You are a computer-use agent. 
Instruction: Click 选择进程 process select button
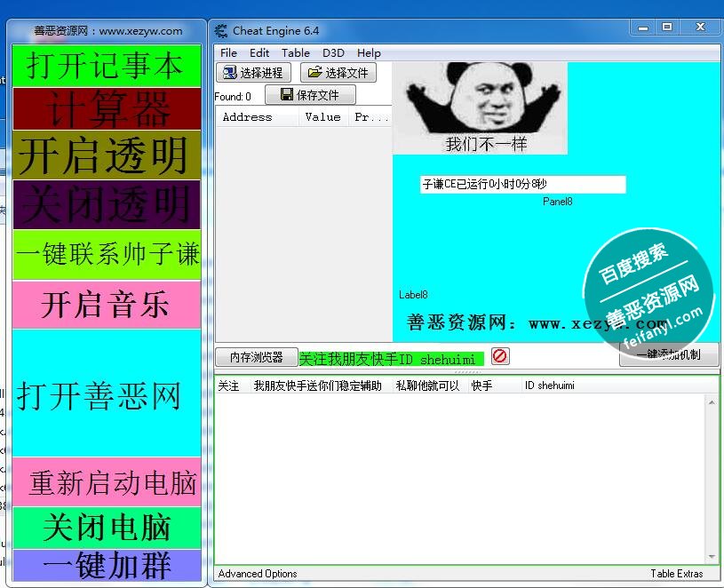253,73
